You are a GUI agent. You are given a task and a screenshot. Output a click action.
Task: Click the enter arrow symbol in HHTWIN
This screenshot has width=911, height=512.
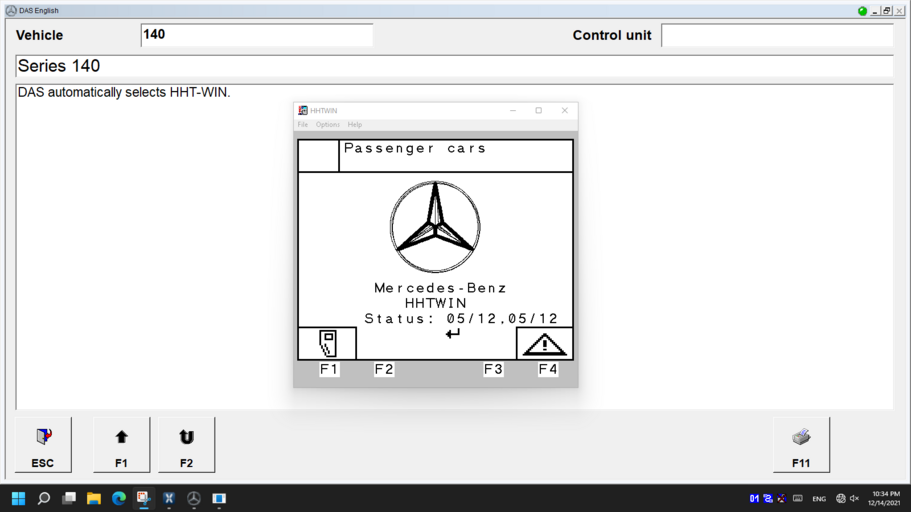click(x=453, y=334)
